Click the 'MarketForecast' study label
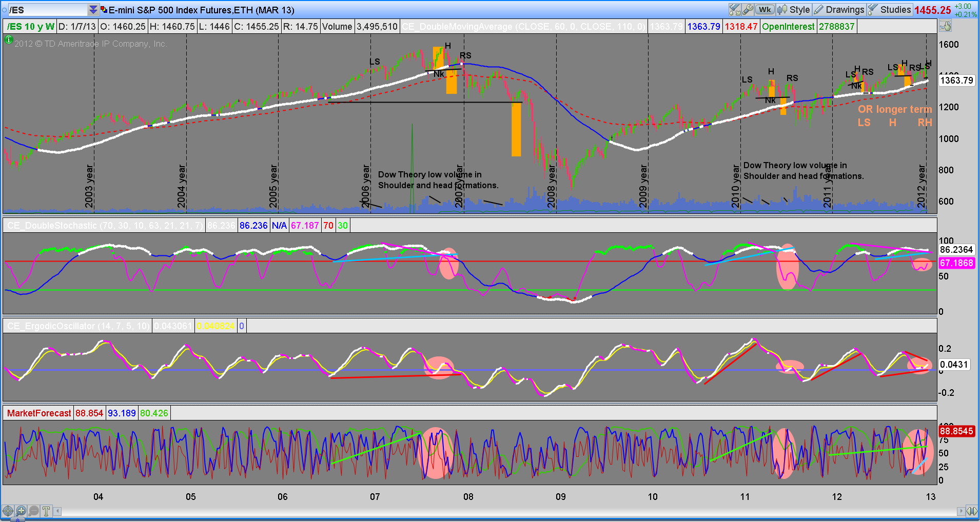Image resolution: width=980 pixels, height=522 pixels. click(x=39, y=413)
